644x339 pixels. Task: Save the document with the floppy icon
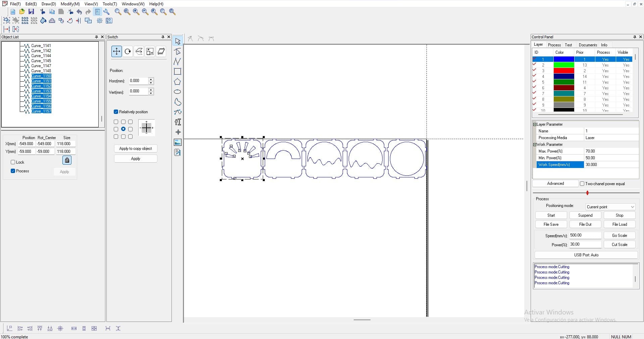pyautogui.click(x=31, y=12)
